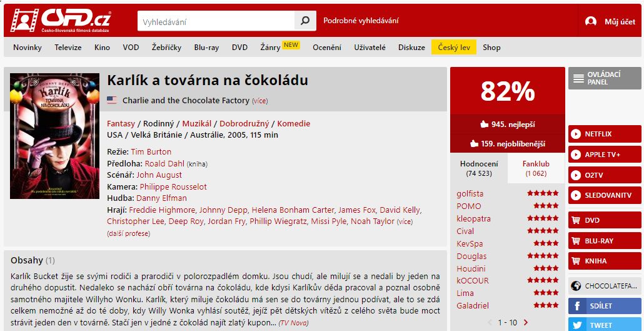This screenshot has height=331, width=644.
Task: Focus the Vyhledávání search field
Action: (216, 21)
